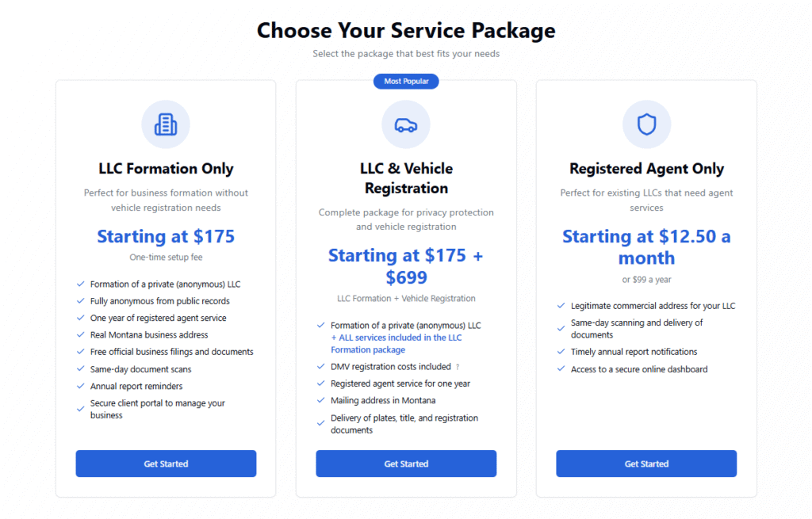Click the Starting at $175 + $699 price
The image size is (812, 519).
coord(406,266)
